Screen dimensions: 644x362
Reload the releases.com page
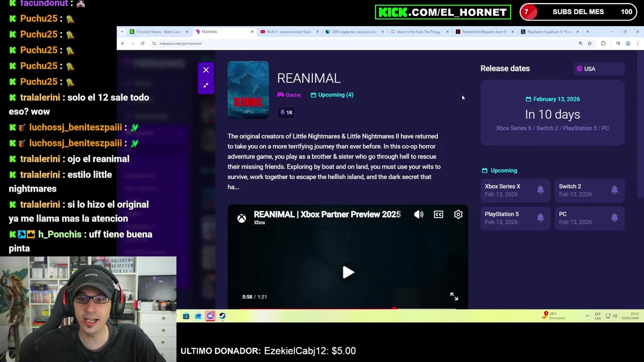pos(142,44)
